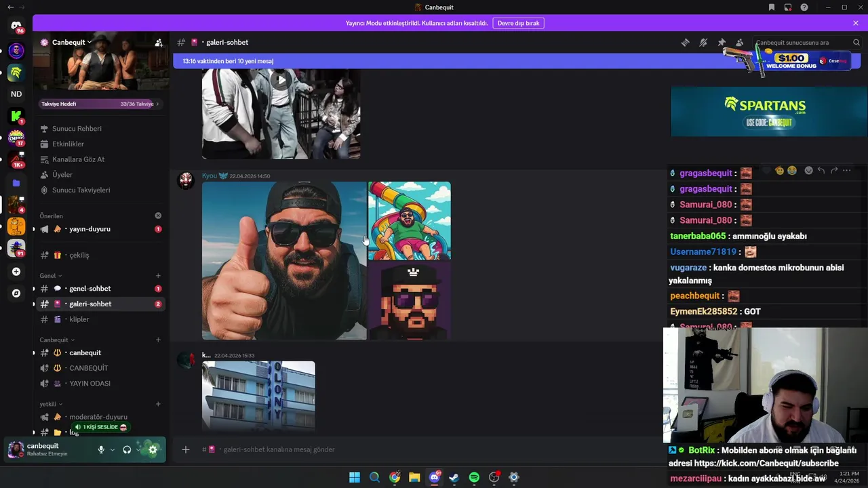Open the Garfield server icon

16,226
